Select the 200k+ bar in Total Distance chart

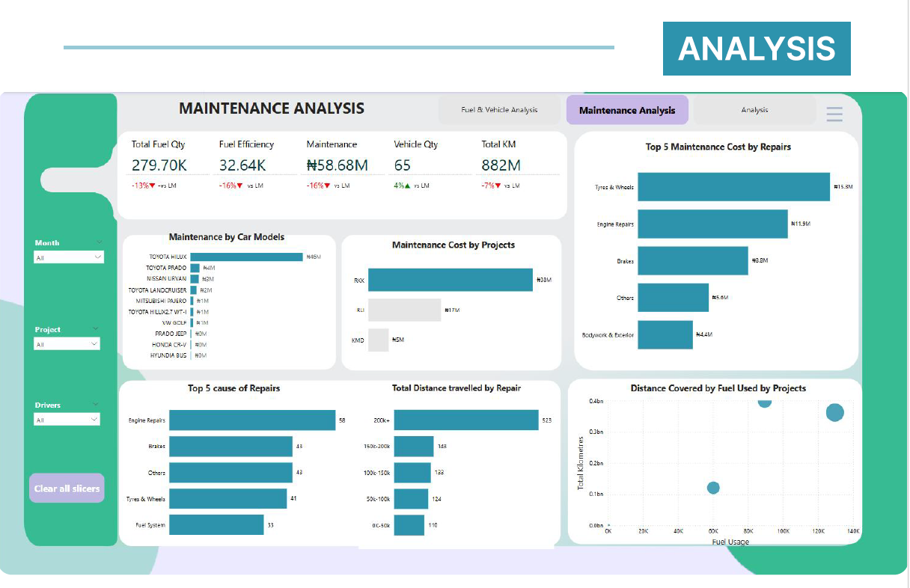[465, 420]
